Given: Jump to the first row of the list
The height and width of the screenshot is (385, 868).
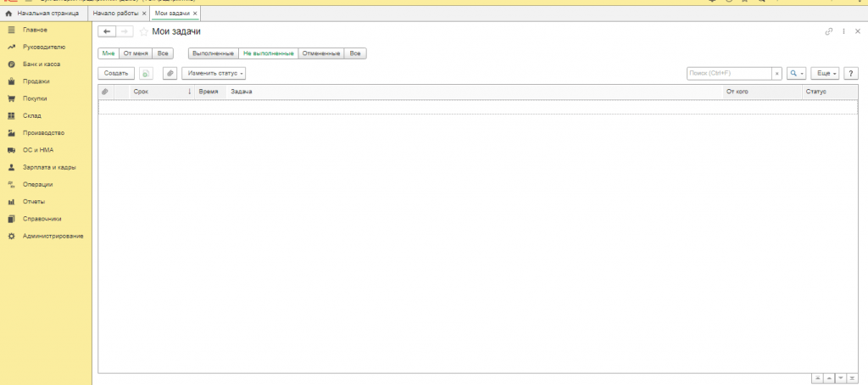Looking at the screenshot, I should pos(818,378).
